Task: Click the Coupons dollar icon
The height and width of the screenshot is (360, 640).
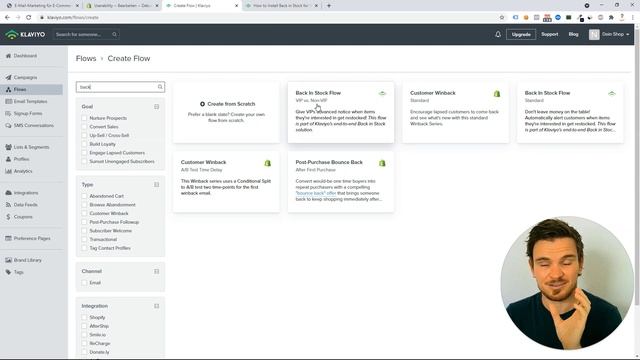Action: point(9,217)
